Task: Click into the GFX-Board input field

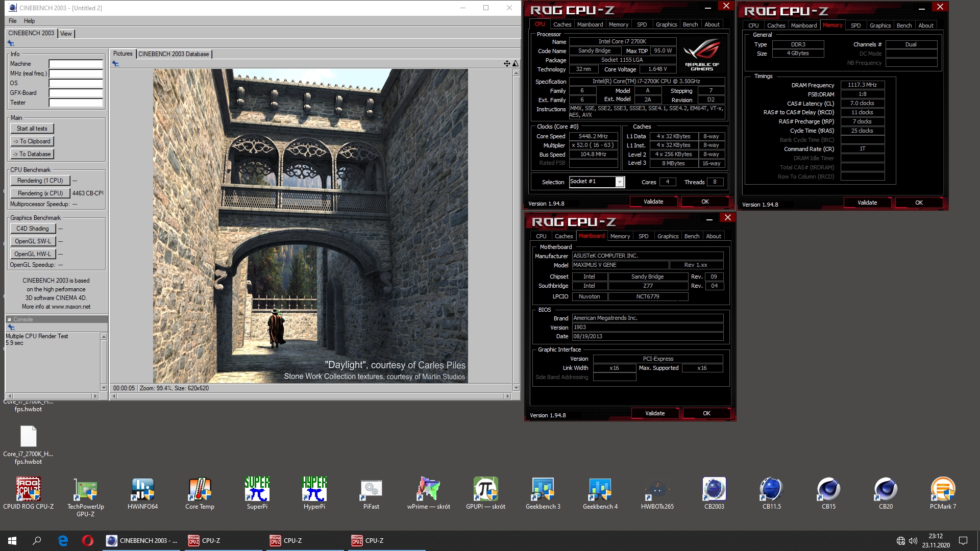Action: pyautogui.click(x=76, y=93)
